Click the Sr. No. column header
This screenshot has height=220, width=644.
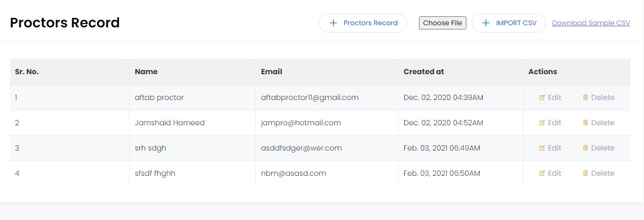[26, 72]
